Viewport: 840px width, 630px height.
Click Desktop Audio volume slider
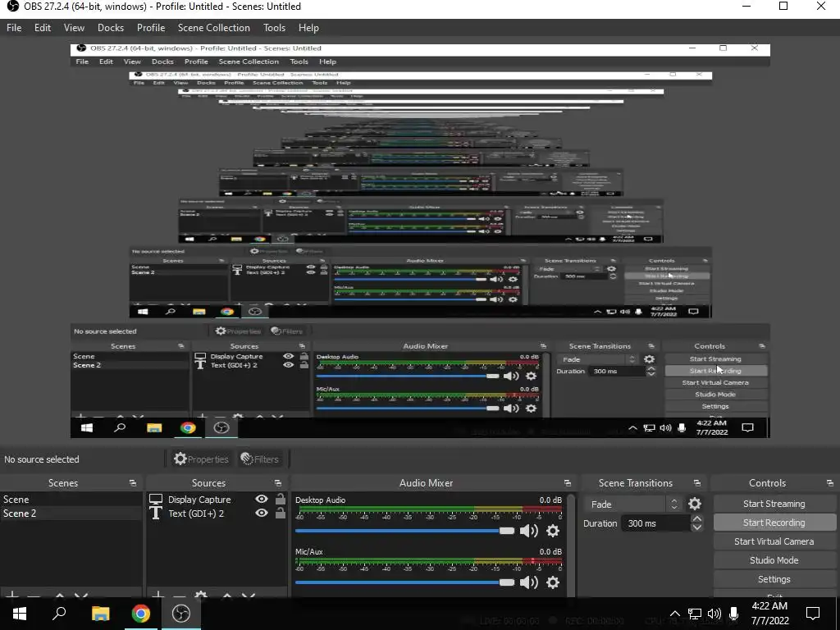tap(404, 531)
